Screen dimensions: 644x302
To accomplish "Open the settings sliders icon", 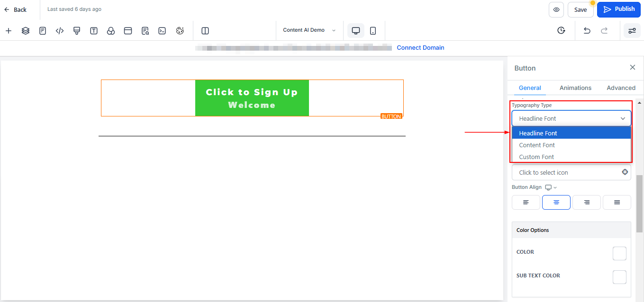I will click(x=632, y=31).
